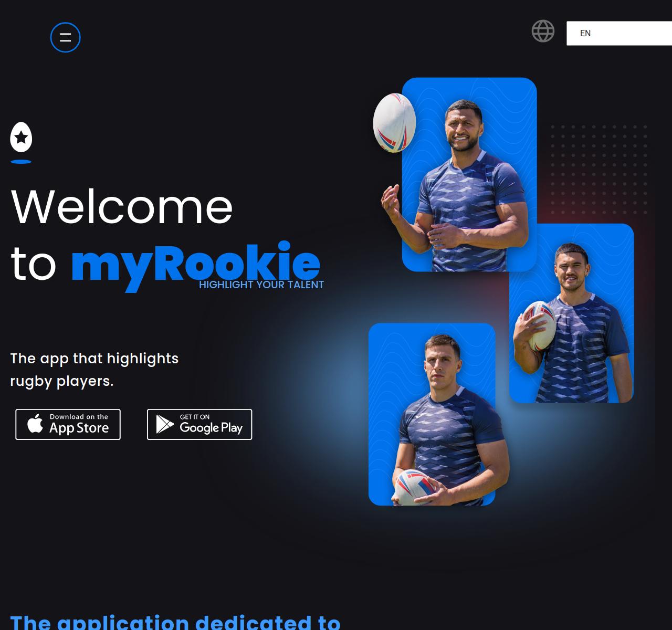Click the Welcome heading text
Viewport: 672px width, 630px height.
tap(122, 206)
